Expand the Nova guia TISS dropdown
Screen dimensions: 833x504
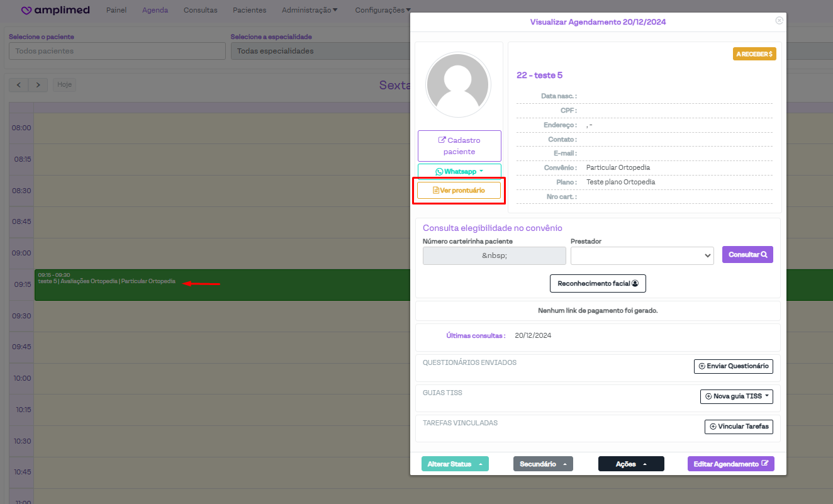[736, 396]
